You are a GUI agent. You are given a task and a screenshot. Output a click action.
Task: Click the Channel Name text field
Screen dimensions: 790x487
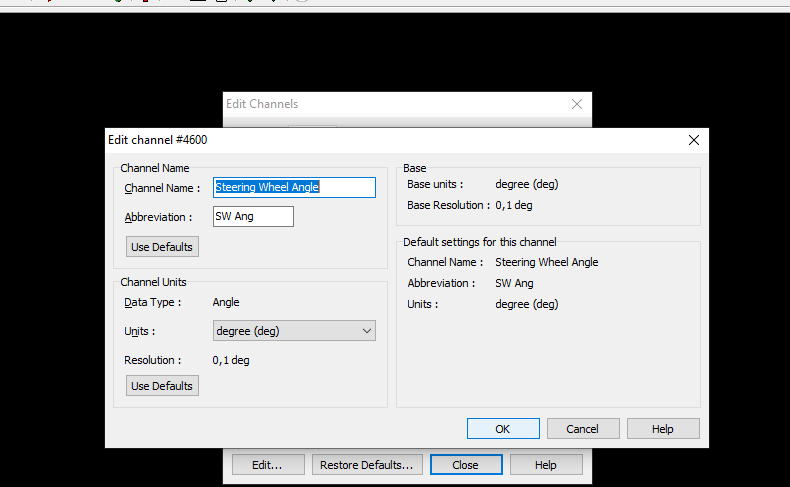tap(294, 187)
